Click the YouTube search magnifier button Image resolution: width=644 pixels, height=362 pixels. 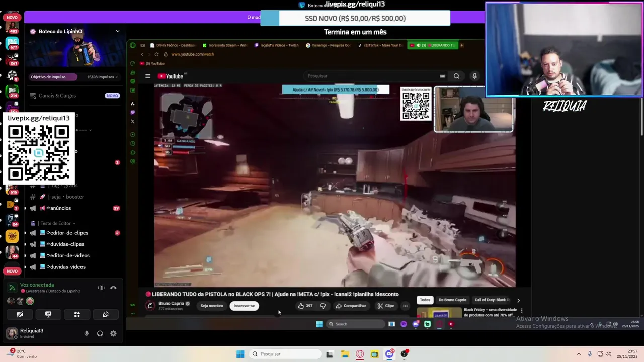456,76
